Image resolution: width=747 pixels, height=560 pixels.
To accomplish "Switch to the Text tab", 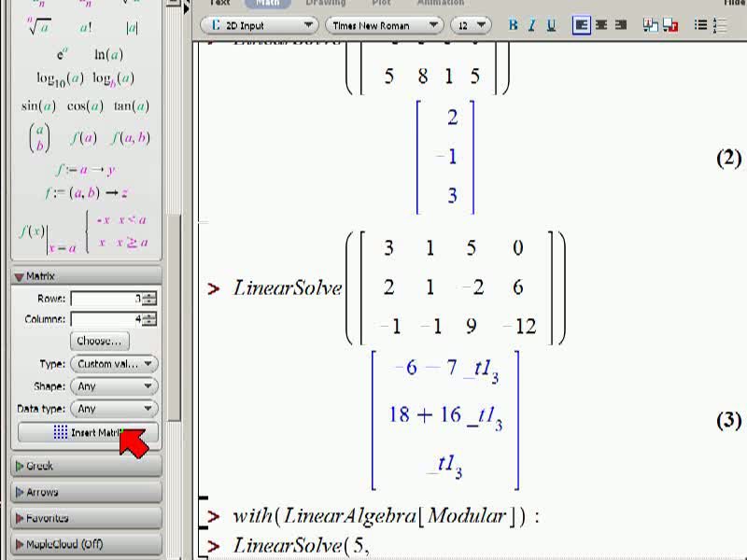I will point(219,3).
